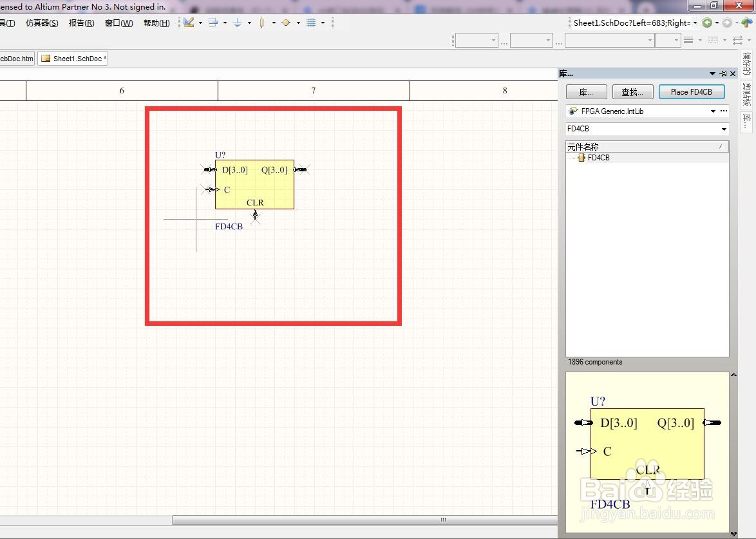The width and height of the screenshot is (756, 539).
Task: Switch to the Sheet1.SchDoc tab
Action: click(73, 59)
